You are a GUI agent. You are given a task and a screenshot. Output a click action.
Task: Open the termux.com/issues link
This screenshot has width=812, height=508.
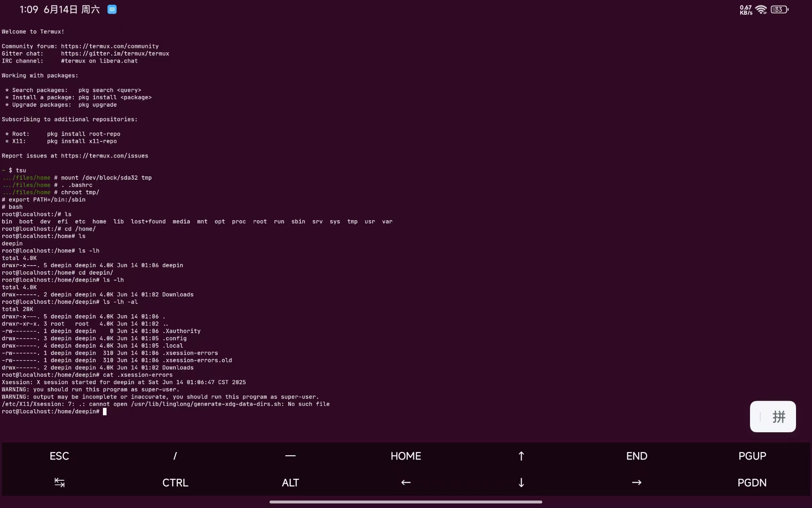tap(105, 156)
